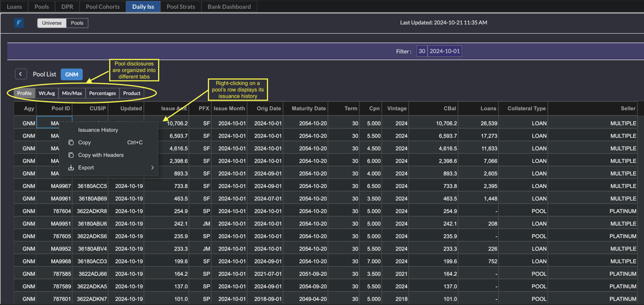Sort by the Issue Amt column header
The image size is (644, 305).
(173, 108)
